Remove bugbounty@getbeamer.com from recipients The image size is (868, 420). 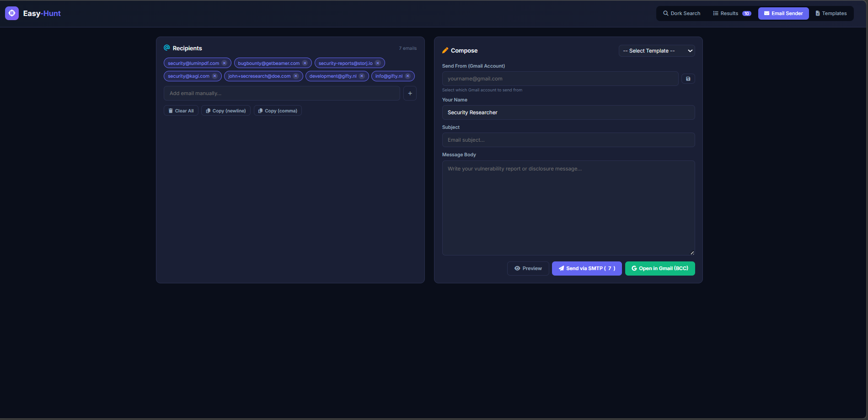click(x=305, y=63)
